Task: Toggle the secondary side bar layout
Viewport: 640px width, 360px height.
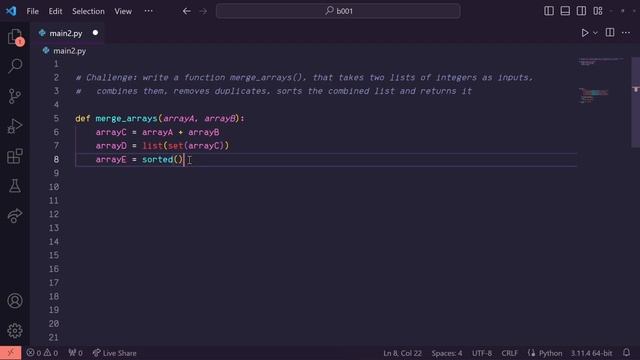Action: click(x=582, y=11)
